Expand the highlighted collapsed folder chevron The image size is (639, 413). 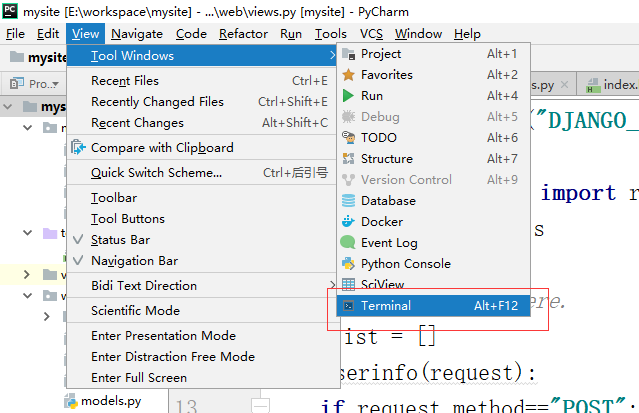pyautogui.click(x=27, y=274)
